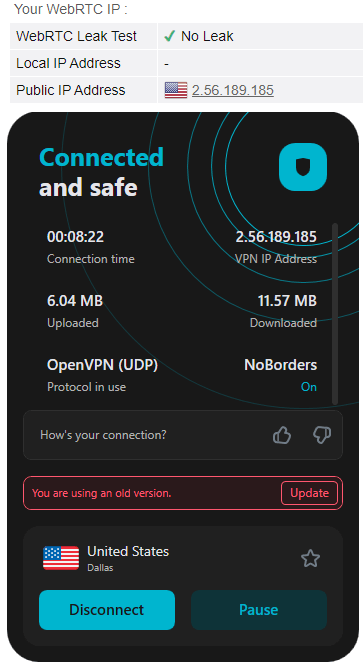Click the old version warning message
This screenshot has width=363, height=668.
click(x=101, y=493)
